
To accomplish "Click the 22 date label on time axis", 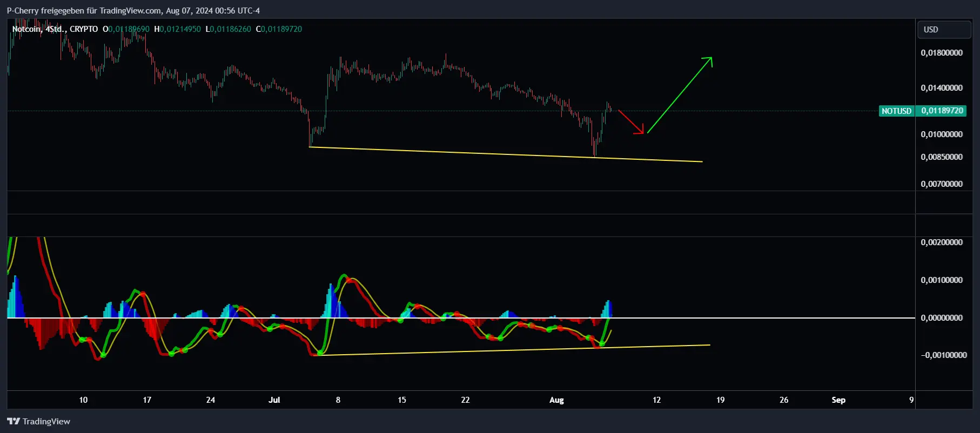I will coord(465,400).
